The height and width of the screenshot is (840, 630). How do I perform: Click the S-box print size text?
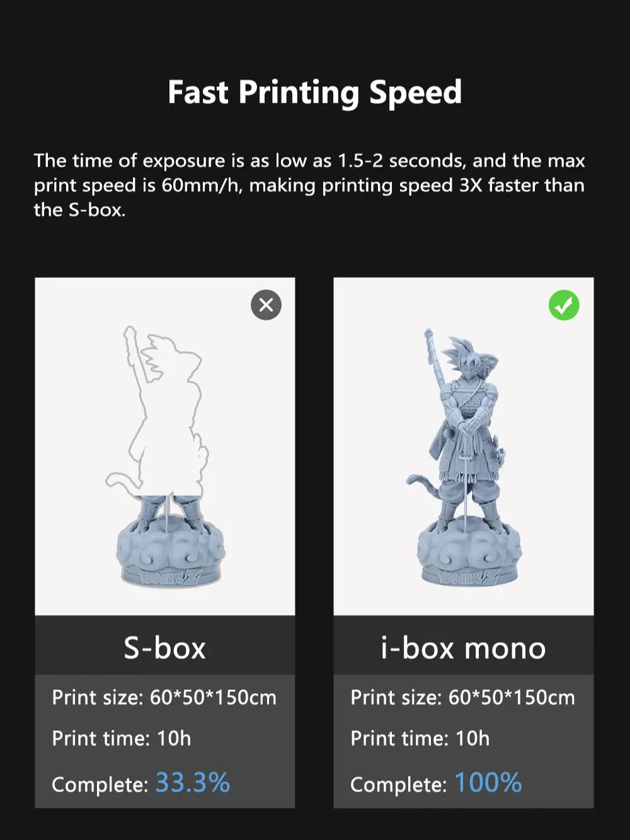point(164,698)
